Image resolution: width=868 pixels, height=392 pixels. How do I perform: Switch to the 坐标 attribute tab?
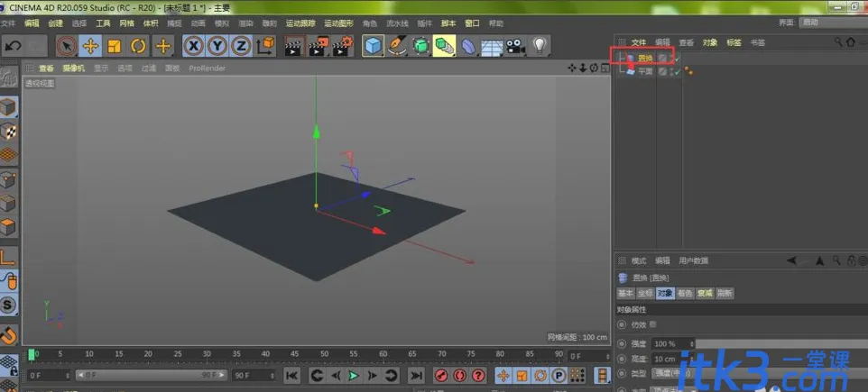[645, 293]
